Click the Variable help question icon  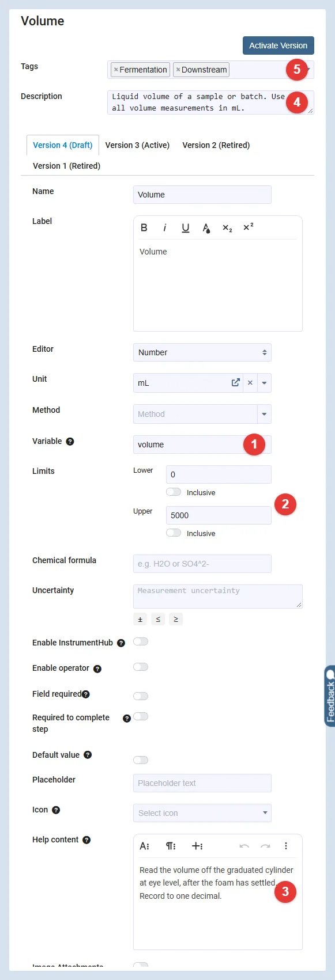(70, 442)
